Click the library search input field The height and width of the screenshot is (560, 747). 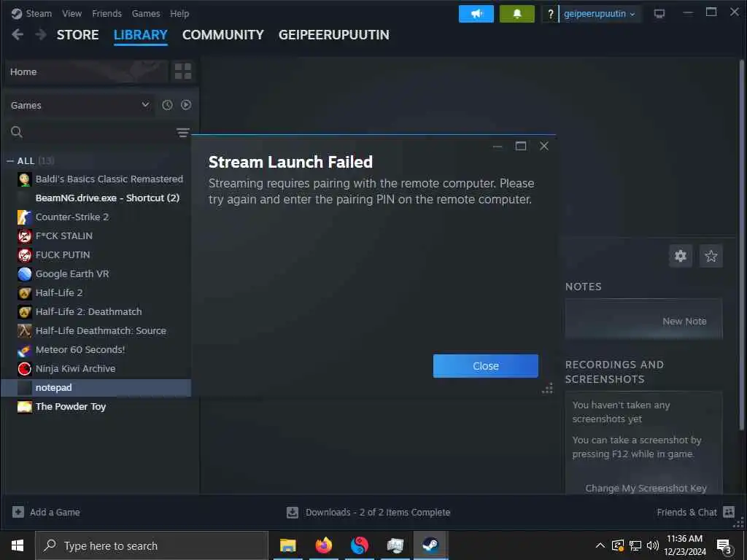(x=98, y=133)
